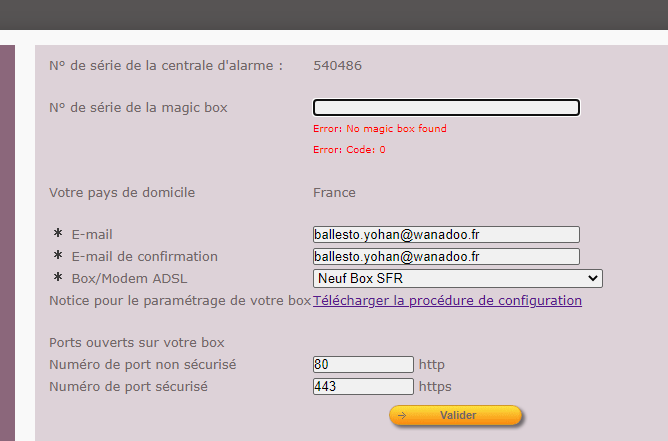
Task: Click the magic box serial number field
Action: pyautogui.click(x=446, y=108)
